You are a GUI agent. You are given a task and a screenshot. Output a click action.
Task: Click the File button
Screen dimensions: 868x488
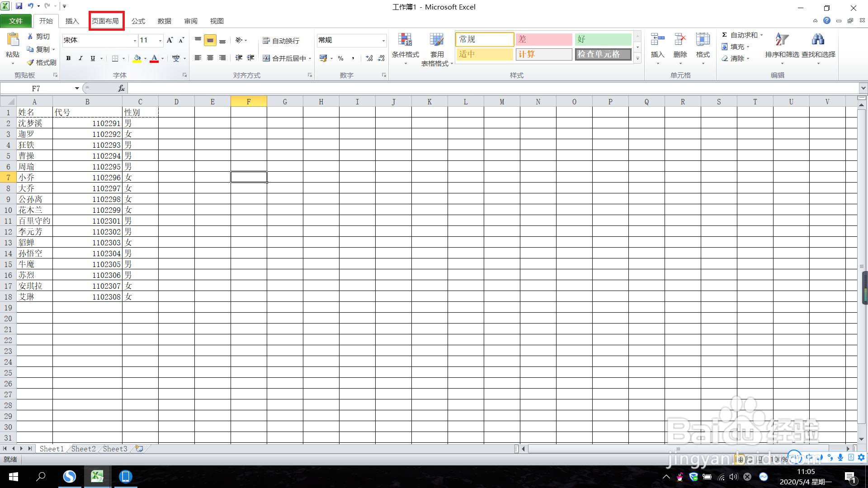[x=16, y=21]
